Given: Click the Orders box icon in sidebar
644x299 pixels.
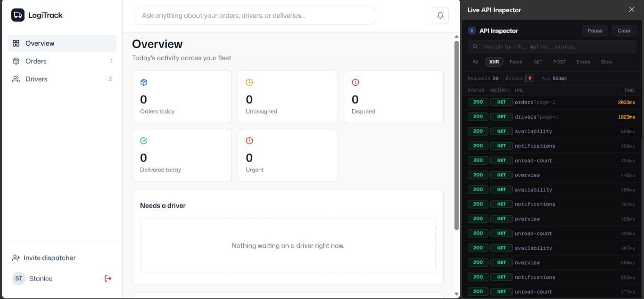Looking at the screenshot, I should (x=16, y=61).
